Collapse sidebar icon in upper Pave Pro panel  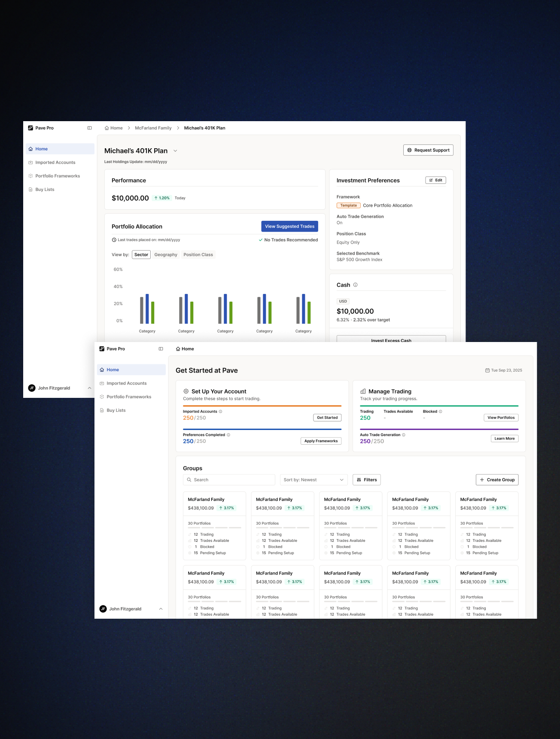pos(89,128)
